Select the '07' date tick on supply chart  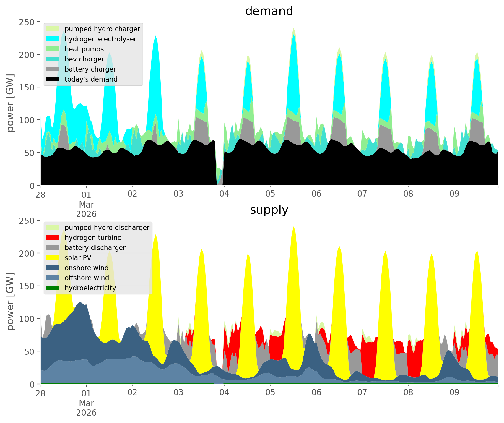[362, 393]
